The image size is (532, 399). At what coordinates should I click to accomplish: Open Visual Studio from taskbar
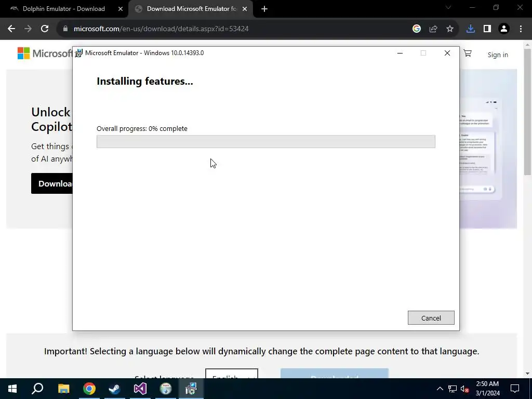(140, 389)
